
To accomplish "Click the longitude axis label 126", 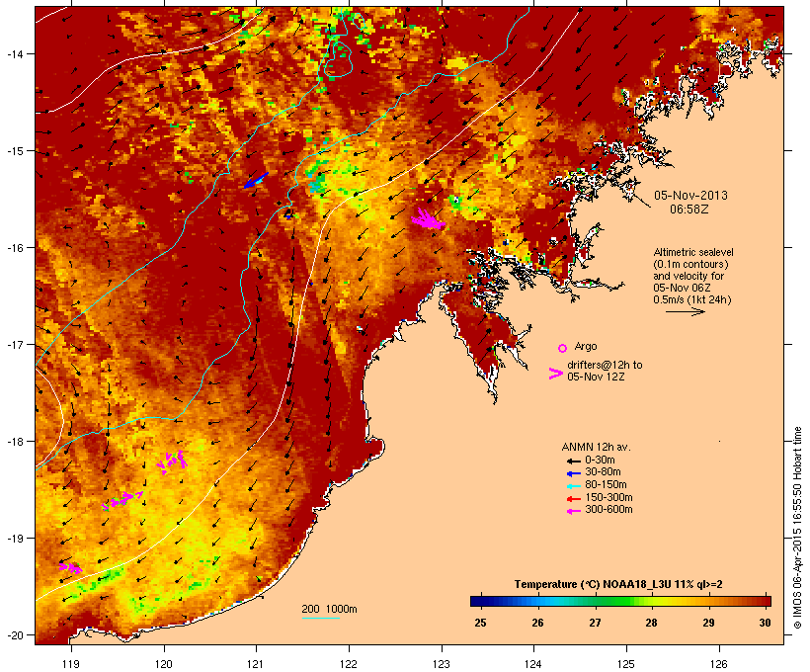I will pyautogui.click(x=718, y=664).
